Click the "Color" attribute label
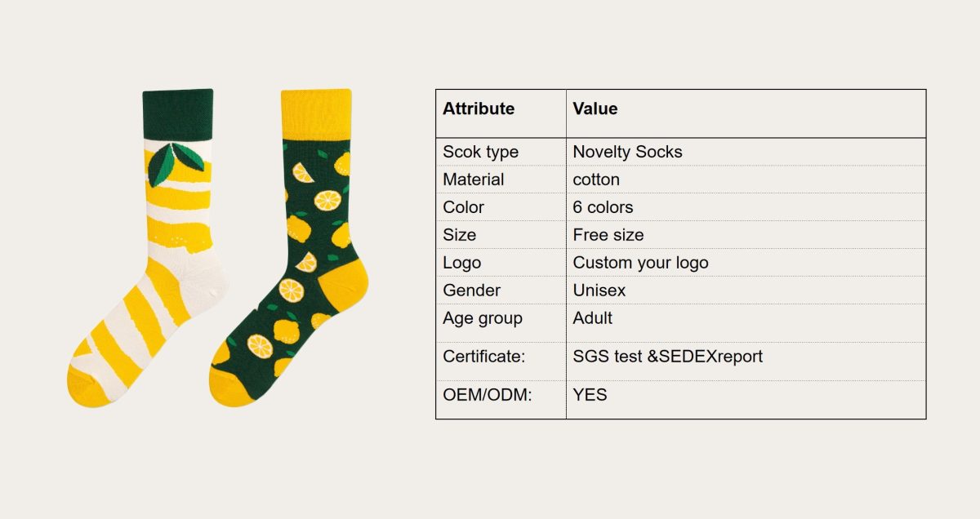 click(463, 207)
